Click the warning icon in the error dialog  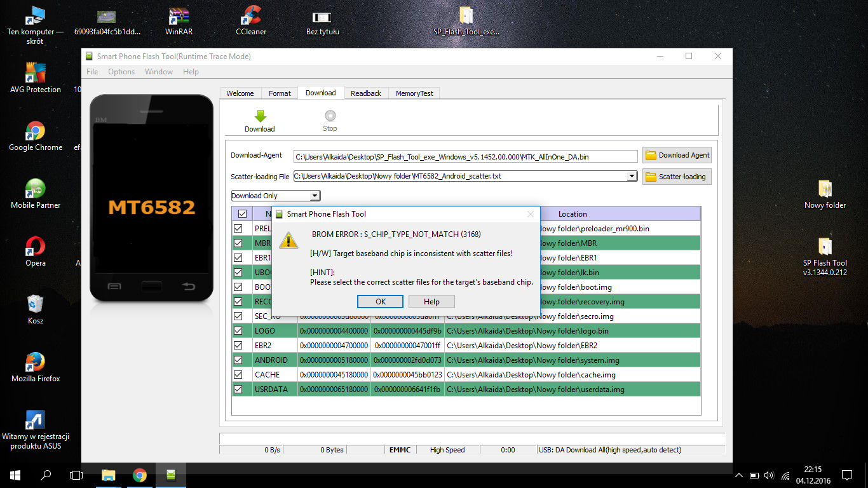coord(289,240)
